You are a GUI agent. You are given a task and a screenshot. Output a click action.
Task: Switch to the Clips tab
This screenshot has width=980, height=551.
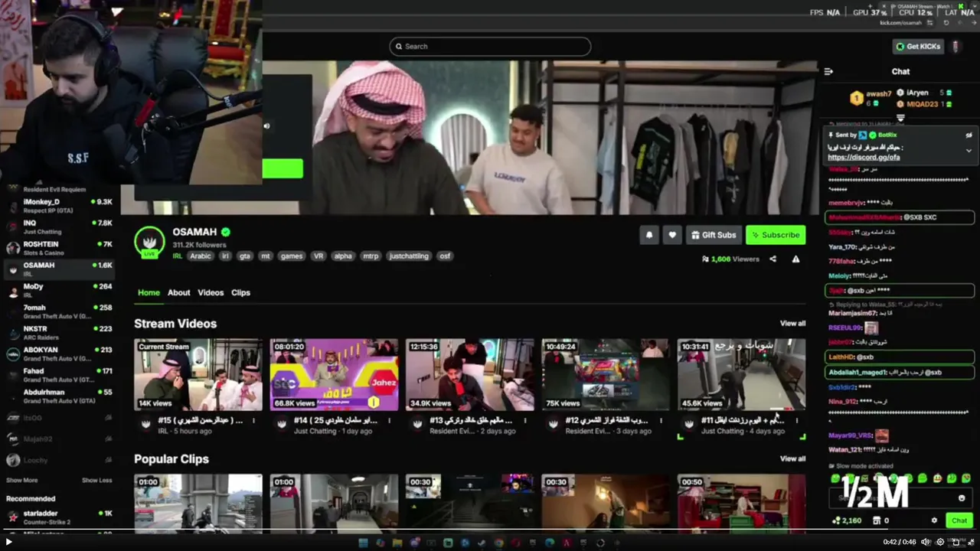240,292
